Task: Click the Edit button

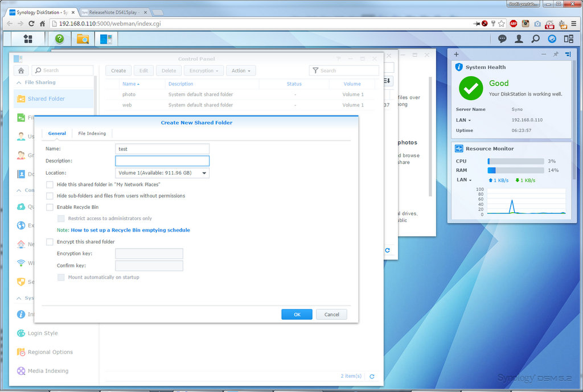Action: coord(143,71)
